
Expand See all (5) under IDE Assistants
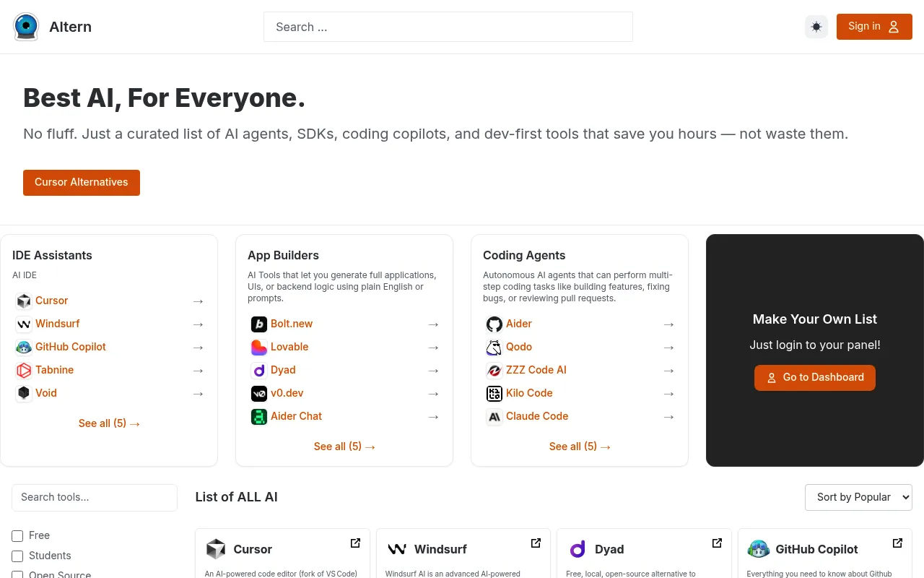tap(109, 423)
